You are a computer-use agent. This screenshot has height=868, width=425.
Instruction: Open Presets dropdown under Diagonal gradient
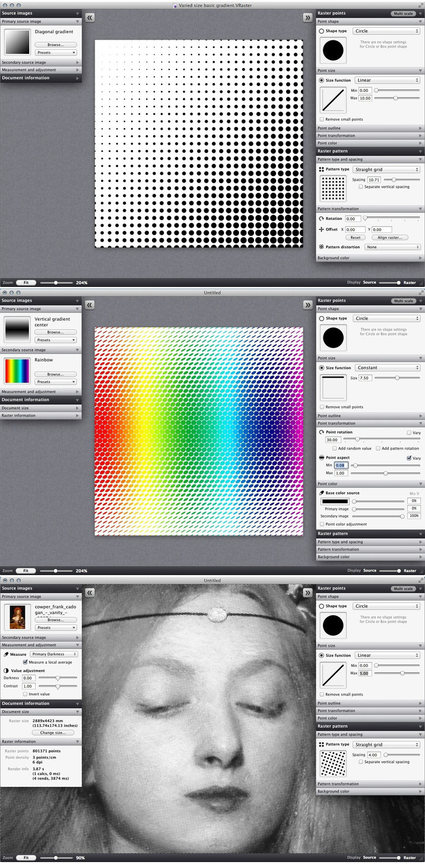pos(56,52)
